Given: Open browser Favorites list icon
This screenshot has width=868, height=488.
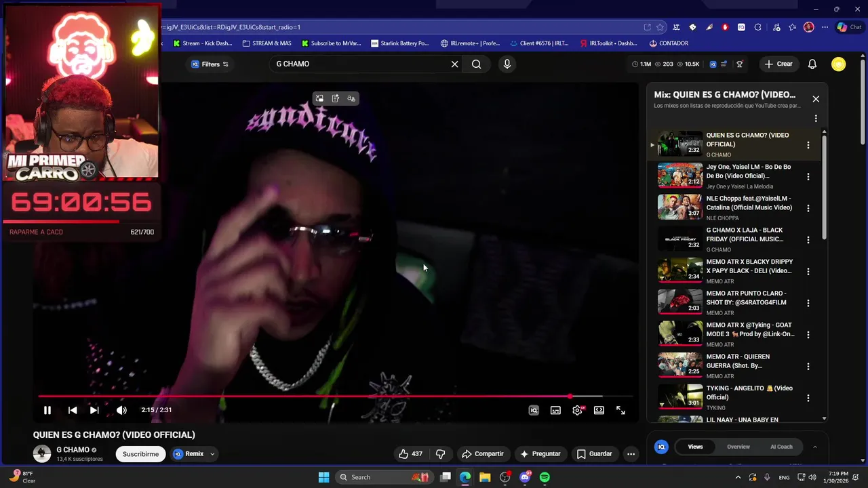Looking at the screenshot, I should coord(792,27).
